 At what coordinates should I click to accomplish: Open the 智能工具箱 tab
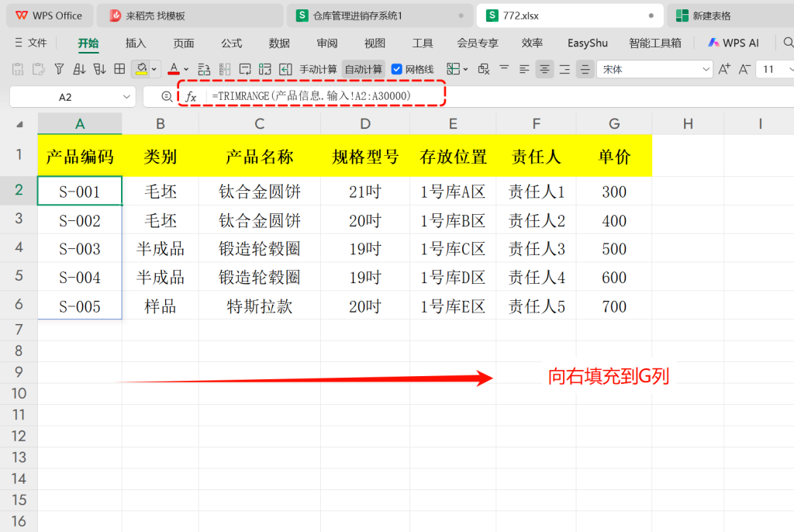click(x=654, y=43)
